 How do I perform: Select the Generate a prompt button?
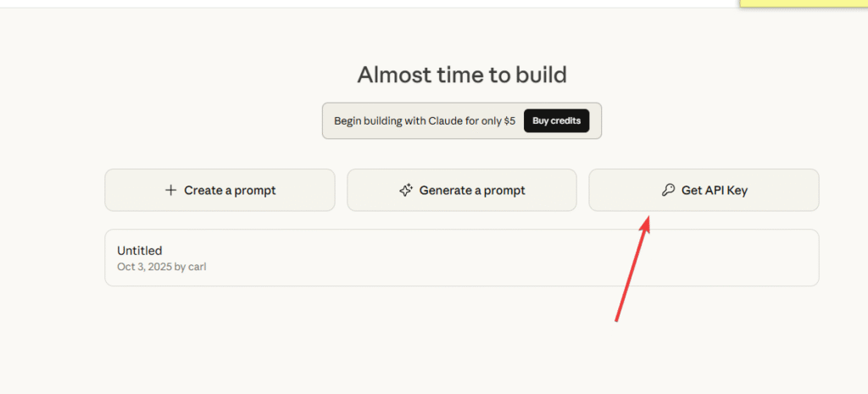pos(461,190)
